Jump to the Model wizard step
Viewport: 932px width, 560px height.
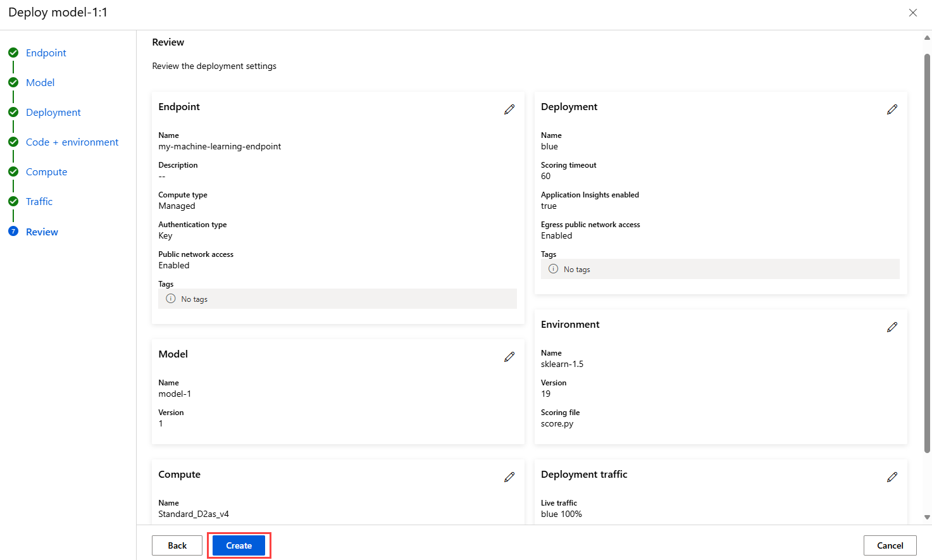tap(40, 83)
